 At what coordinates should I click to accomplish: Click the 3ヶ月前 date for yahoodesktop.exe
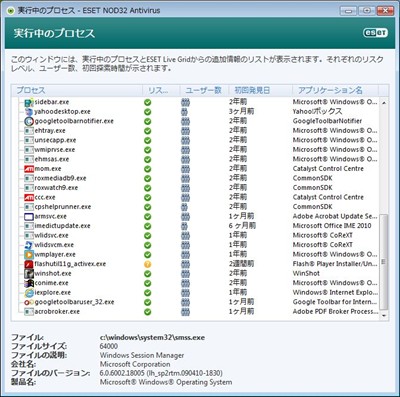241,112
